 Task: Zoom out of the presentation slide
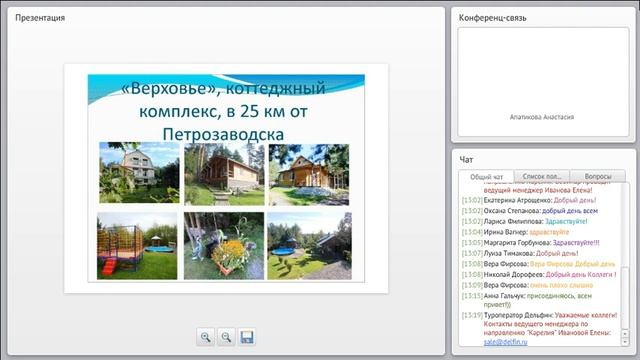click(226, 337)
